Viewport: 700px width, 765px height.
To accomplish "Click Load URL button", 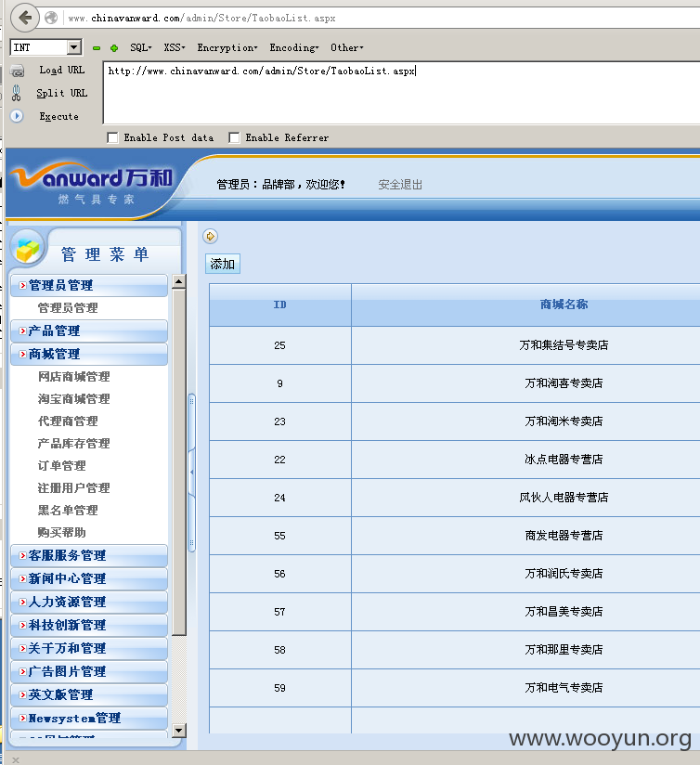I will tap(62, 71).
